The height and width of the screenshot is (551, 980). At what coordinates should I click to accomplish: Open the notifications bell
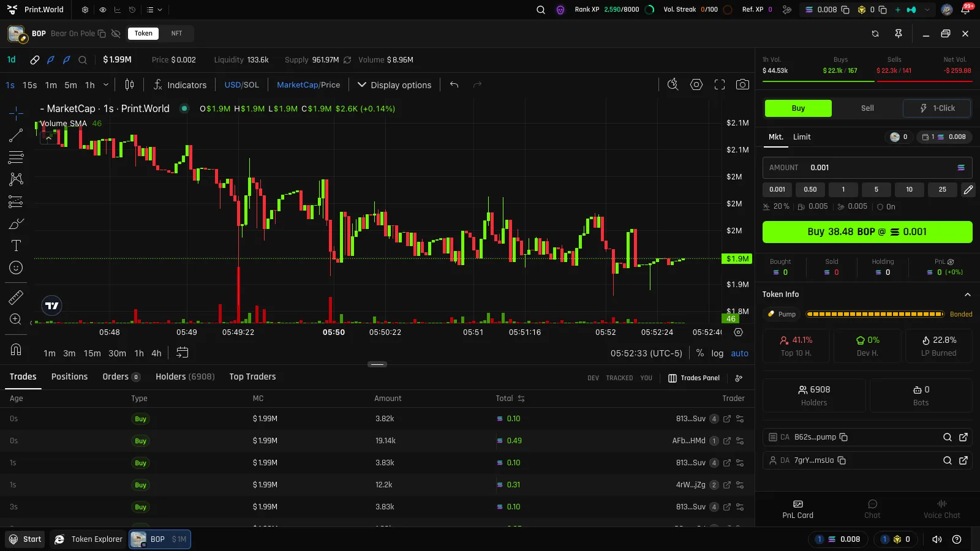tap(965, 10)
